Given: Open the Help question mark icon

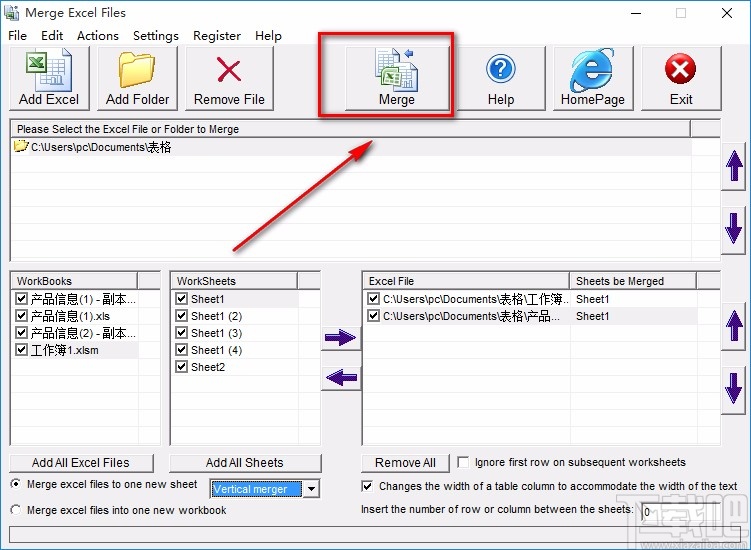Looking at the screenshot, I should pos(501,69).
